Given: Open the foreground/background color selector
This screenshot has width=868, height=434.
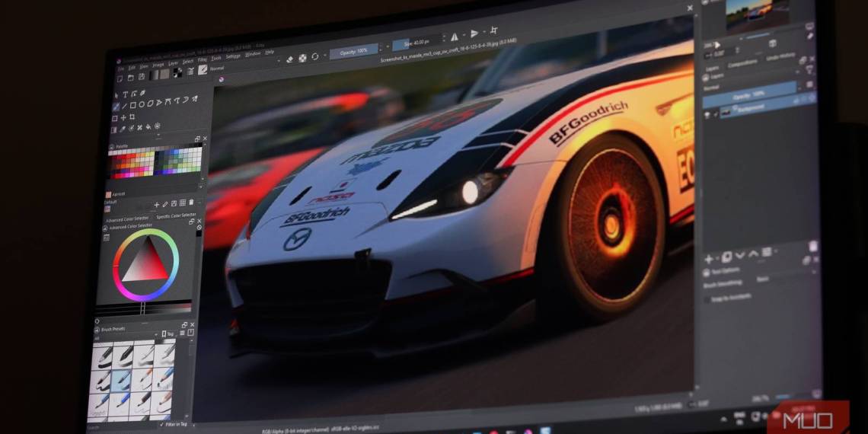Looking at the screenshot, I should coord(177,72).
